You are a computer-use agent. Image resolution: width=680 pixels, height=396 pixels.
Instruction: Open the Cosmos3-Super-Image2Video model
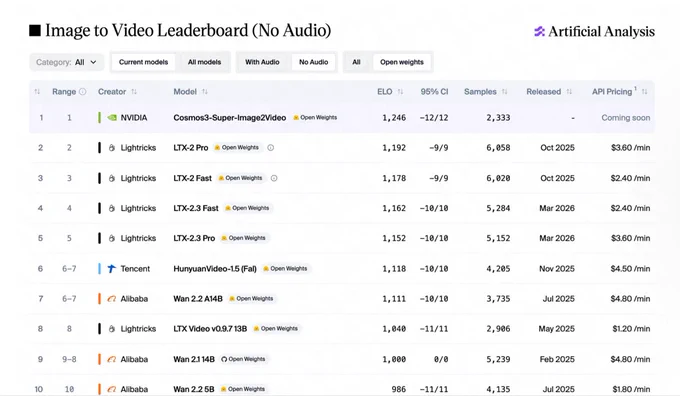click(x=229, y=118)
